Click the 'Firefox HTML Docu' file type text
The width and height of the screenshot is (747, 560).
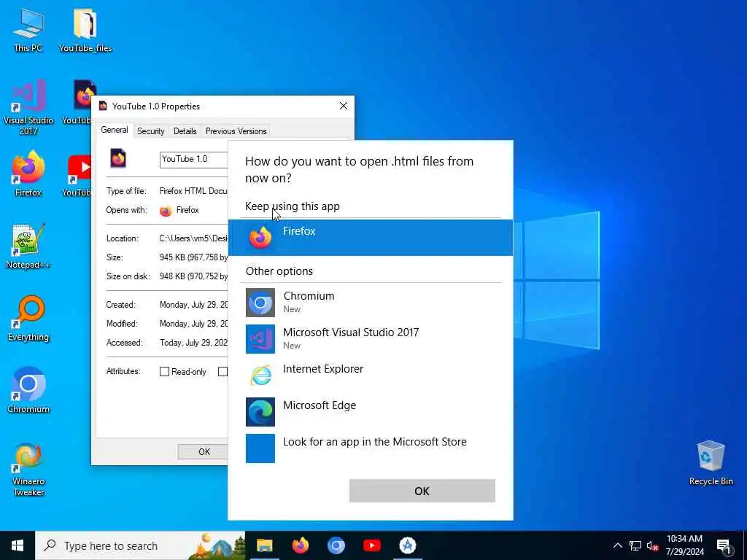pyautogui.click(x=193, y=191)
